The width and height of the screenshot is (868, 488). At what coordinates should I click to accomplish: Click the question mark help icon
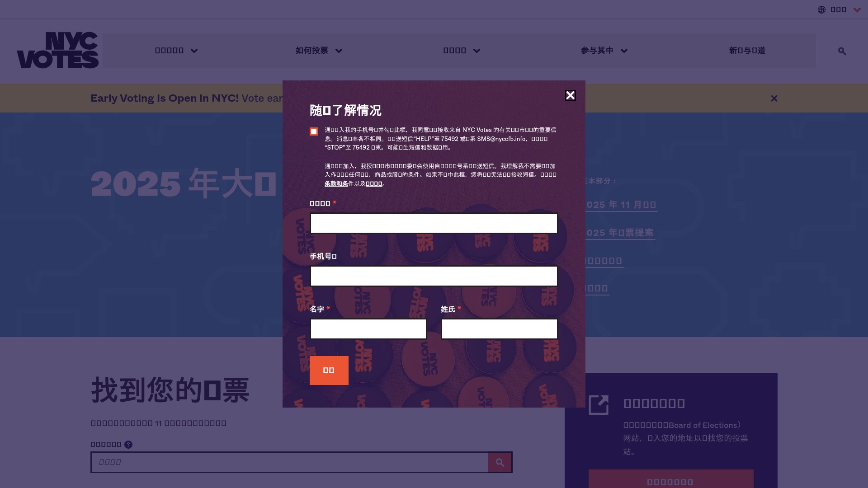tap(128, 445)
